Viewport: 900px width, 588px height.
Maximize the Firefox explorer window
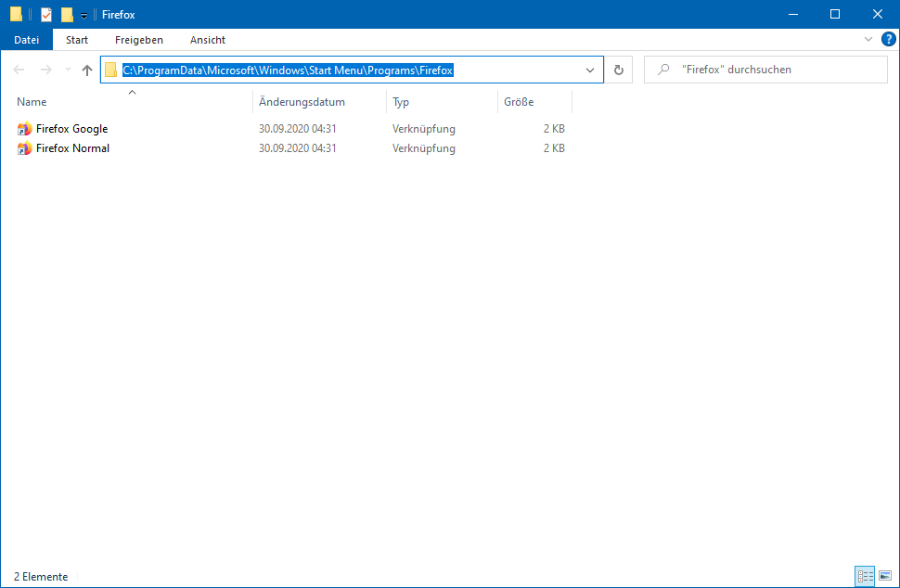pyautogui.click(x=835, y=14)
